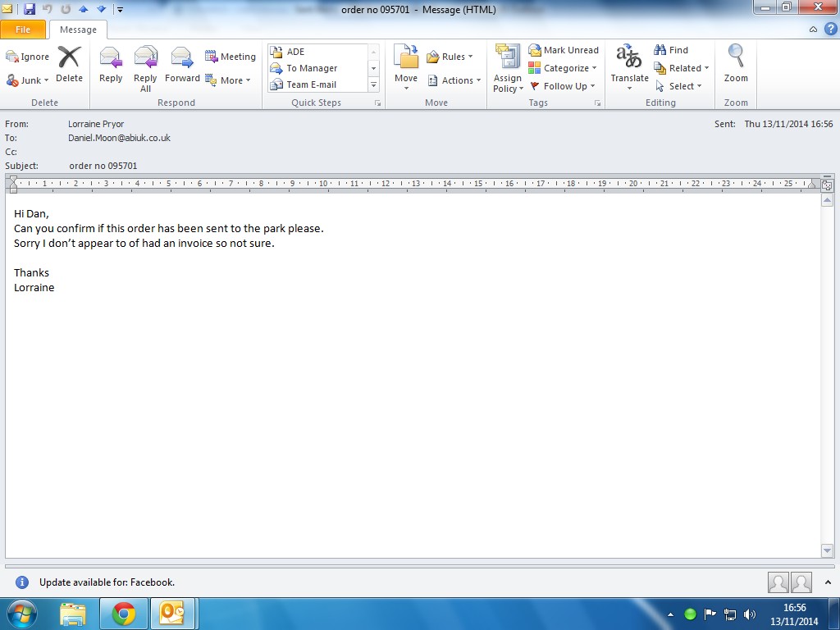Open Windows Explorer from taskbar

73,614
